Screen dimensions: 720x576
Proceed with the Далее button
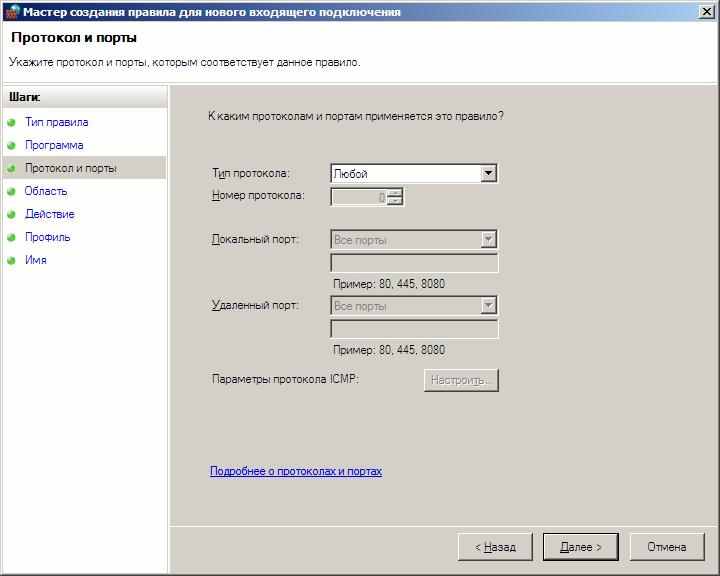coord(580,547)
